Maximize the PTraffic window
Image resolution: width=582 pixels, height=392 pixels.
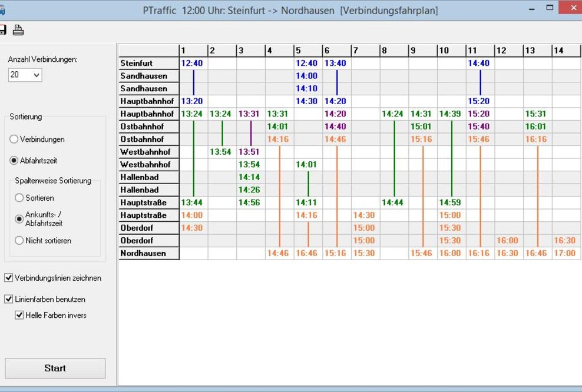point(550,8)
